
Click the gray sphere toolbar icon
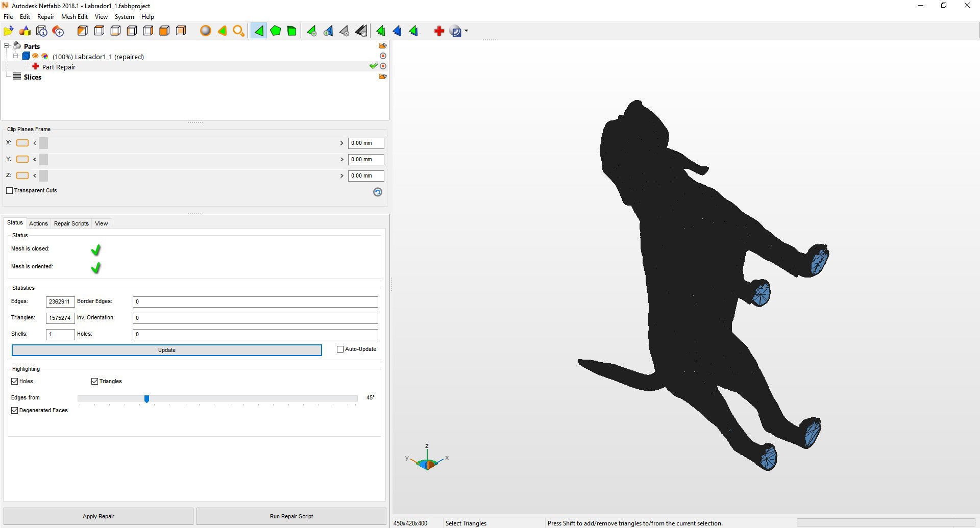point(206,31)
